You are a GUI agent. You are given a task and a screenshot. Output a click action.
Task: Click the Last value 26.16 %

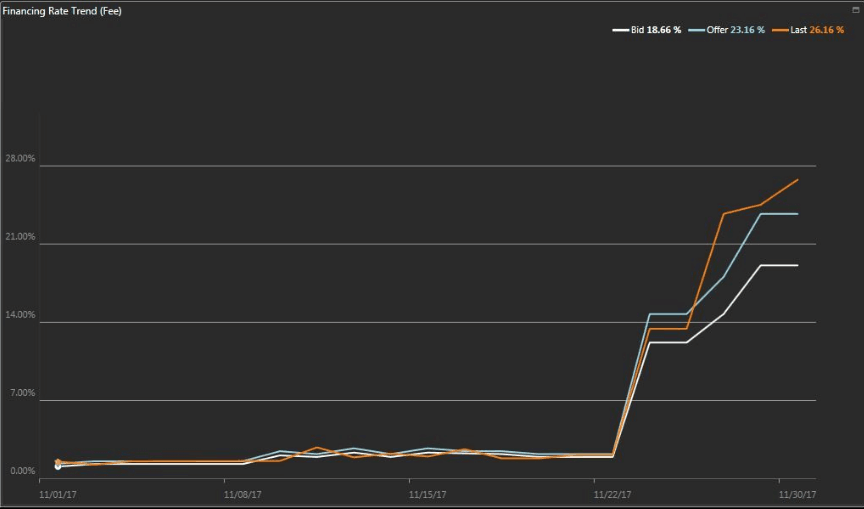click(827, 30)
